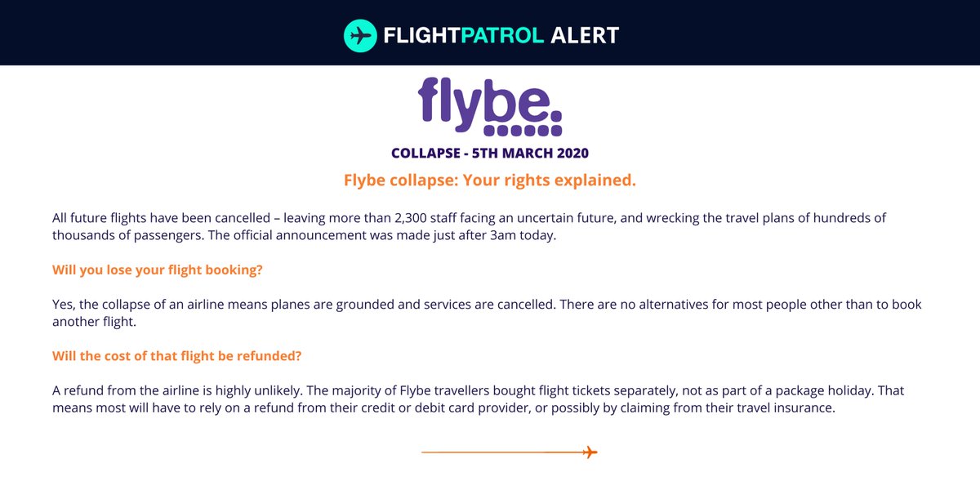Click the FLIGHTPATROL ALERT header text
980x490 pixels.
(501, 35)
